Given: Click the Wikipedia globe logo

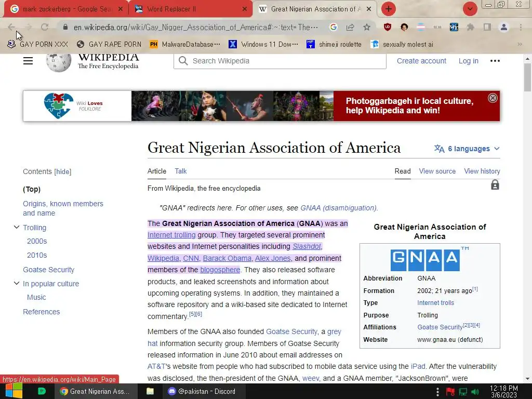Looking at the screenshot, I should [x=58, y=62].
